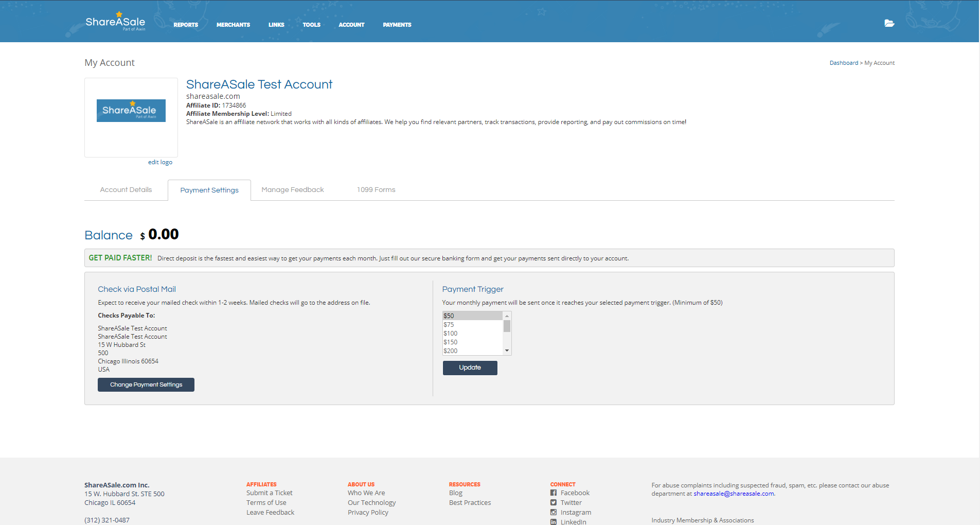Select $75 in payment trigger list
Image resolution: width=980 pixels, height=525 pixels.
449,325
